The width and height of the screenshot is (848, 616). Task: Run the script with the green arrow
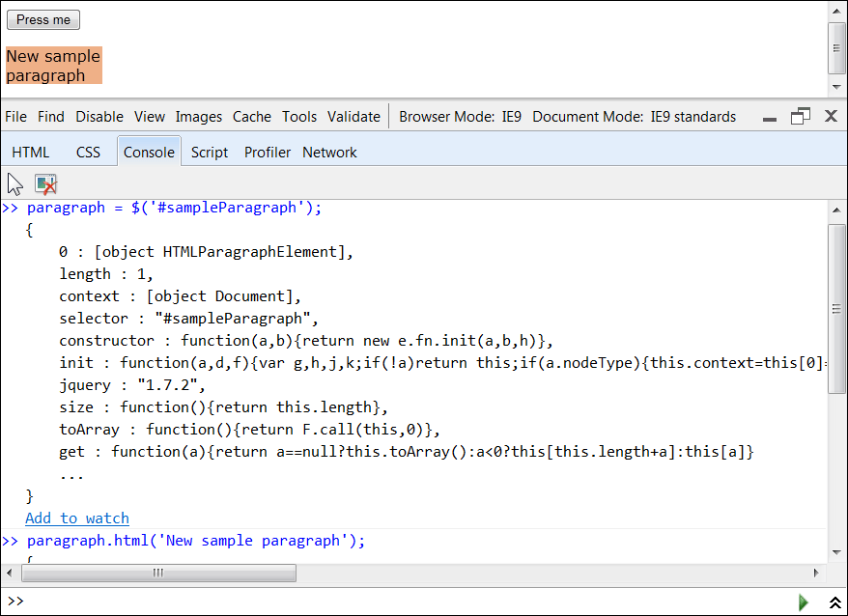pos(804,602)
